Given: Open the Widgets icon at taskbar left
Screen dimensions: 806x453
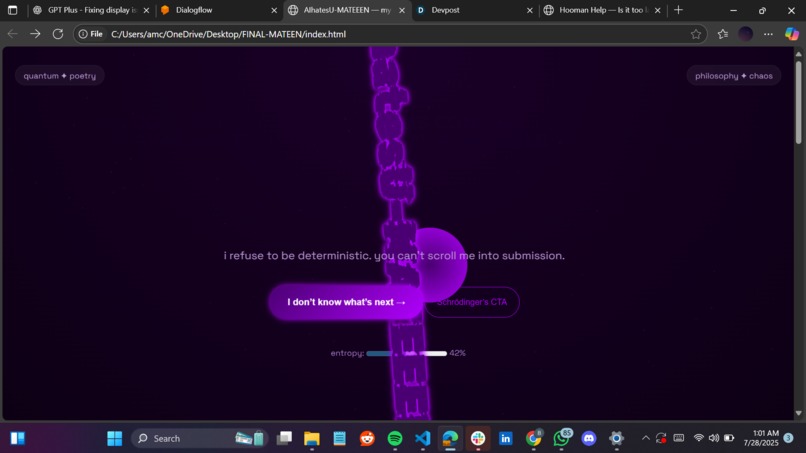Looking at the screenshot, I should pyautogui.click(x=17, y=439).
